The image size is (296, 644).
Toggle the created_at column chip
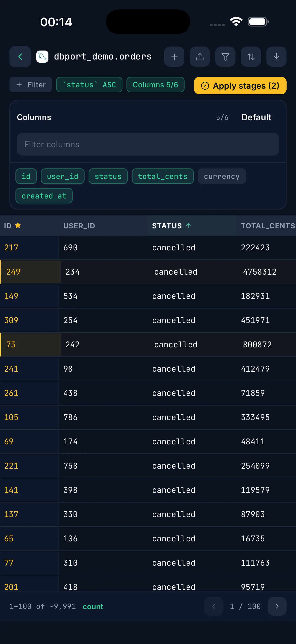click(x=44, y=196)
